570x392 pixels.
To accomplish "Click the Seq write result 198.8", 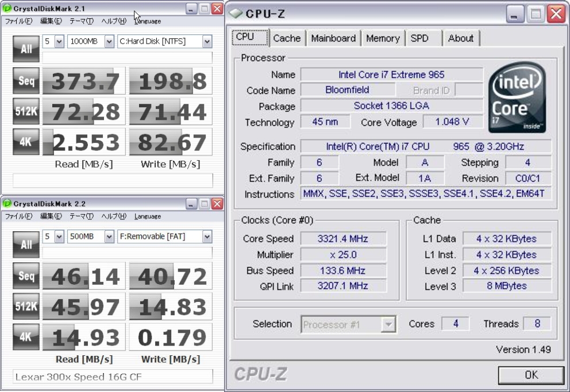I will tap(171, 80).
